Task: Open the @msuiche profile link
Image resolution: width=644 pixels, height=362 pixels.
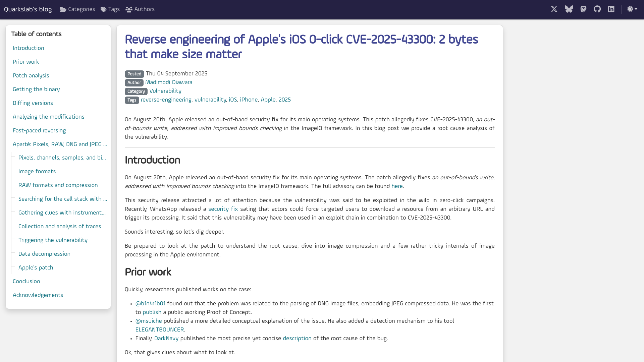Action: click(149, 321)
